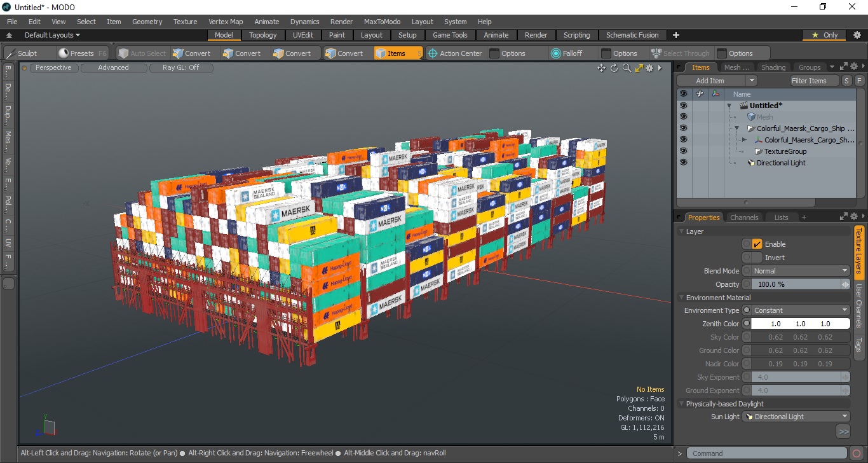The image size is (868, 463).
Task: Open Properties panel settings gear
Action: (x=855, y=217)
